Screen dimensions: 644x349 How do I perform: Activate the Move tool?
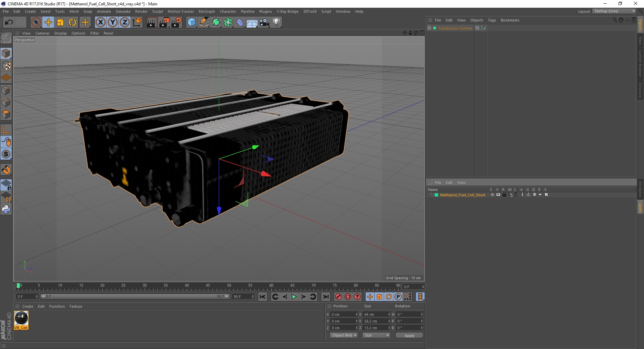point(48,22)
